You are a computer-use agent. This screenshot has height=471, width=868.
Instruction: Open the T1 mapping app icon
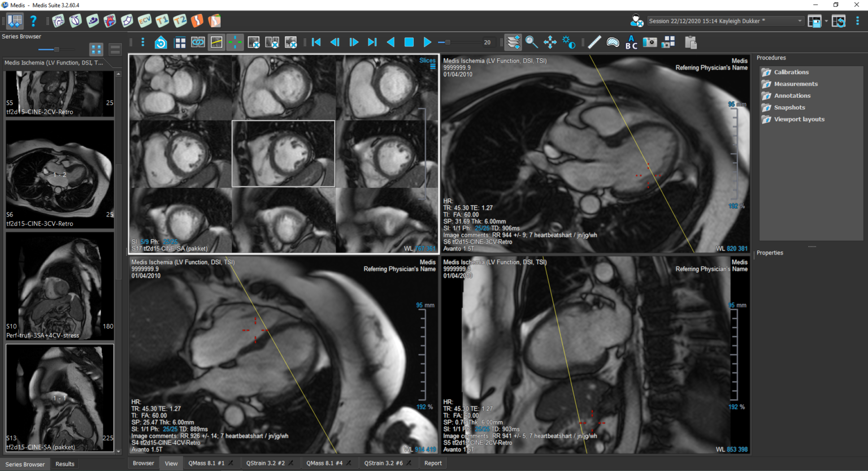tap(162, 21)
